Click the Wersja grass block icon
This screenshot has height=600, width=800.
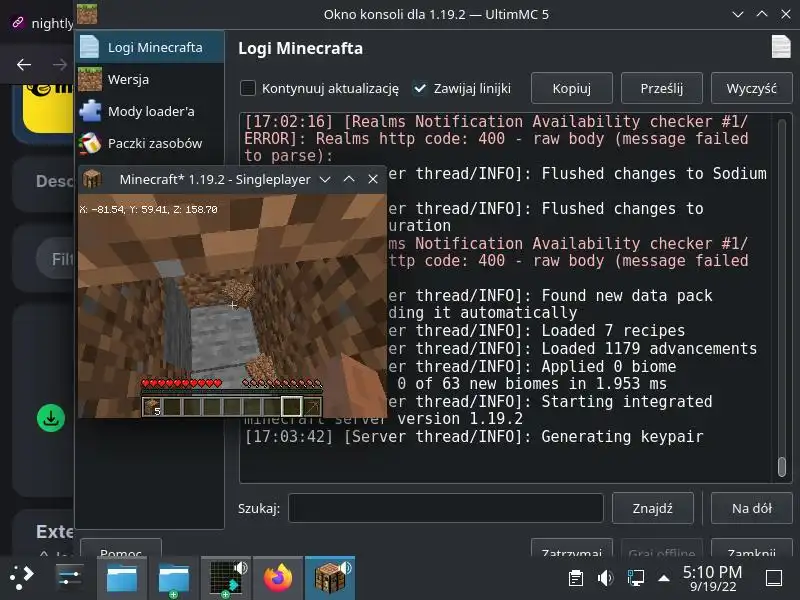(x=90, y=79)
